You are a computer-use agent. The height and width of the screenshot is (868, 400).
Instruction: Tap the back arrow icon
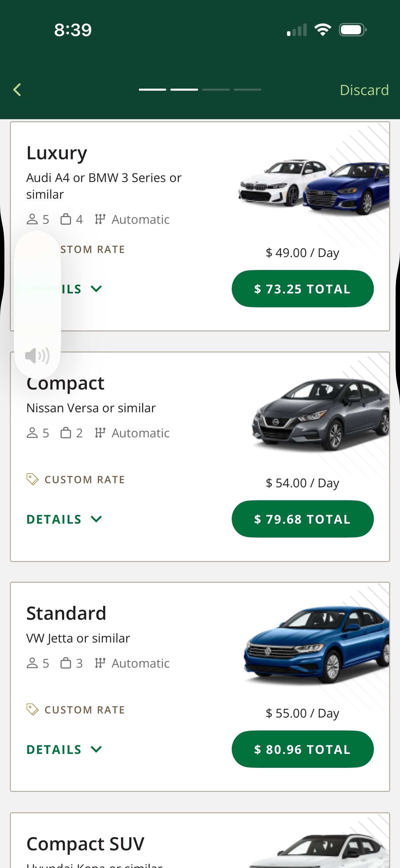pos(17,90)
